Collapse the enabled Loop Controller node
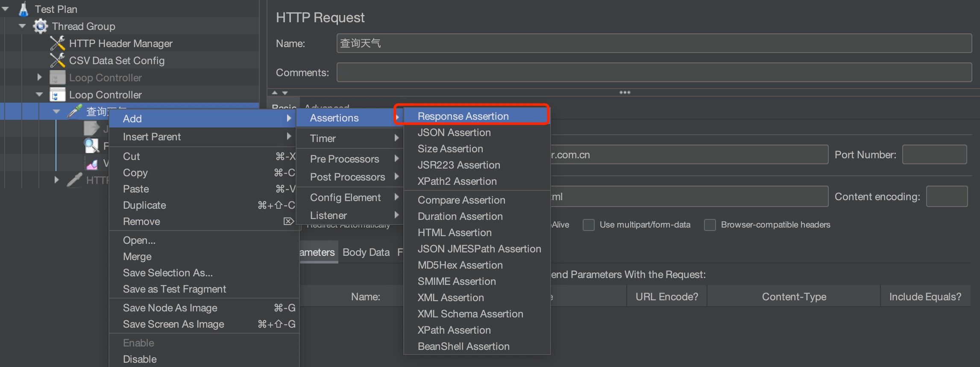Image resolution: width=980 pixels, height=367 pixels. (39, 95)
